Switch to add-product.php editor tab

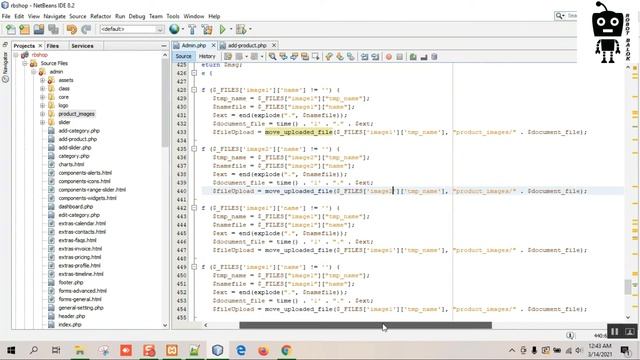point(247,45)
